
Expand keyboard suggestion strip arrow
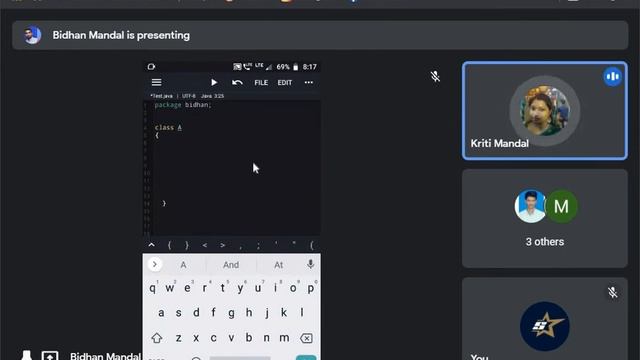(x=155, y=264)
